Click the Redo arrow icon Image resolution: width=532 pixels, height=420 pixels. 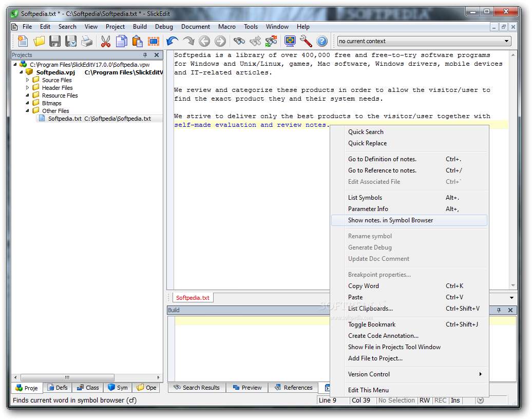point(188,41)
